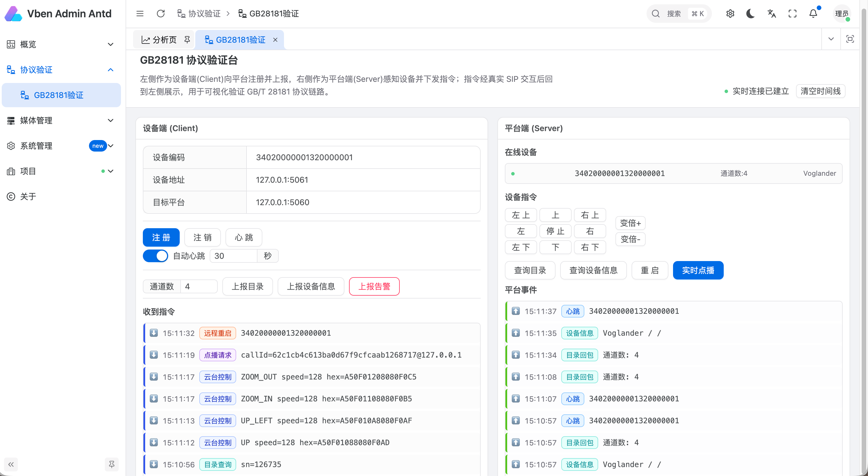Click PTZ 左下 button
This screenshot has width=868, height=476.
coord(521,247)
